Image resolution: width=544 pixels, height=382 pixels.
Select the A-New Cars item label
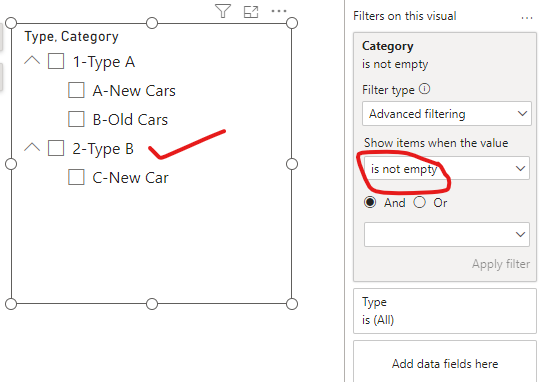tap(134, 91)
